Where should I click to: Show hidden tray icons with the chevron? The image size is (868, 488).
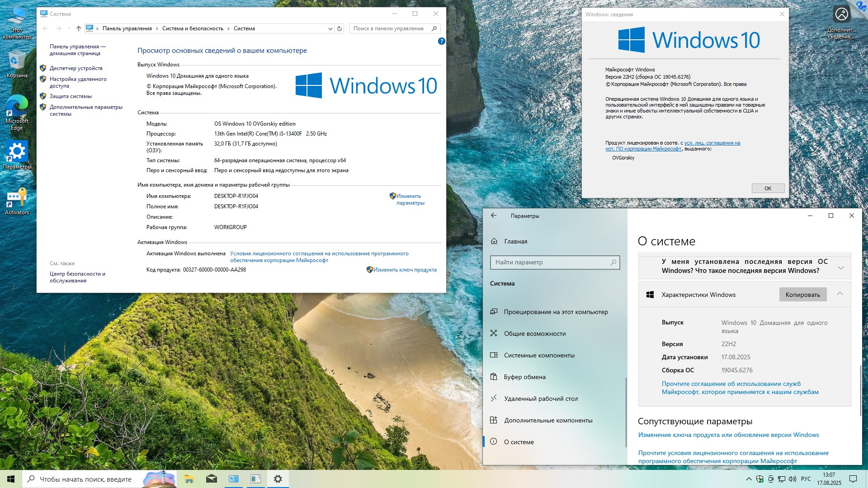tap(749, 479)
